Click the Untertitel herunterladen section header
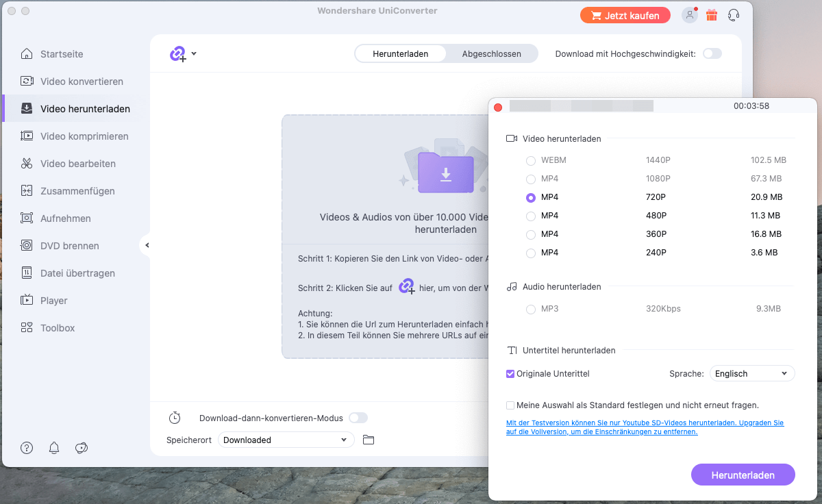The image size is (822, 504). (x=569, y=351)
